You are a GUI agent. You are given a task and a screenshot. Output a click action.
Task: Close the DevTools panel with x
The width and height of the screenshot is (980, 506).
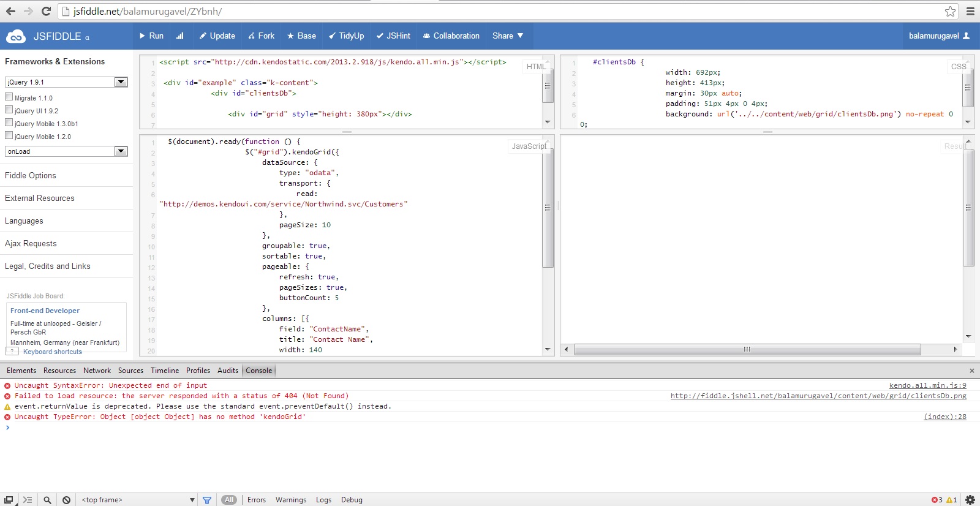tap(971, 371)
